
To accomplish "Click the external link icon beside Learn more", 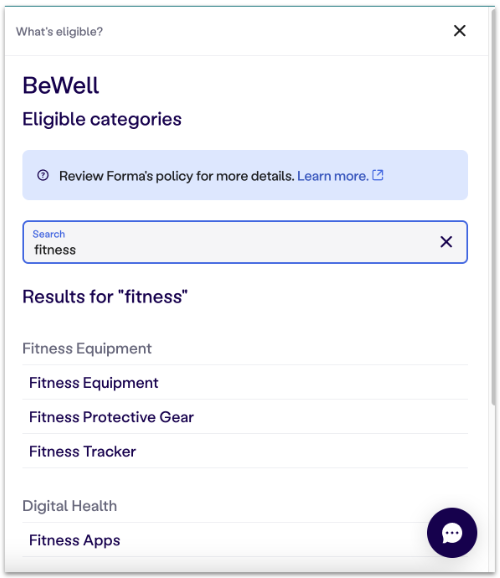I will [x=378, y=175].
